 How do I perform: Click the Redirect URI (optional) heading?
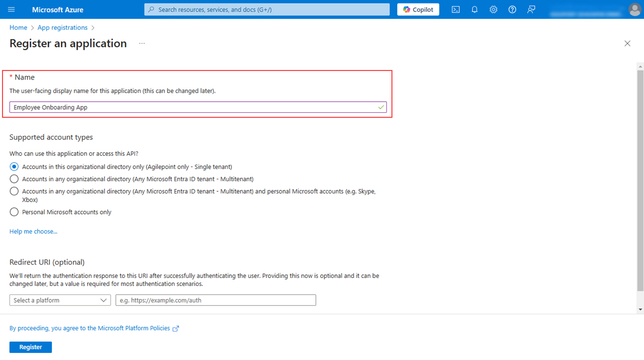[47, 262]
